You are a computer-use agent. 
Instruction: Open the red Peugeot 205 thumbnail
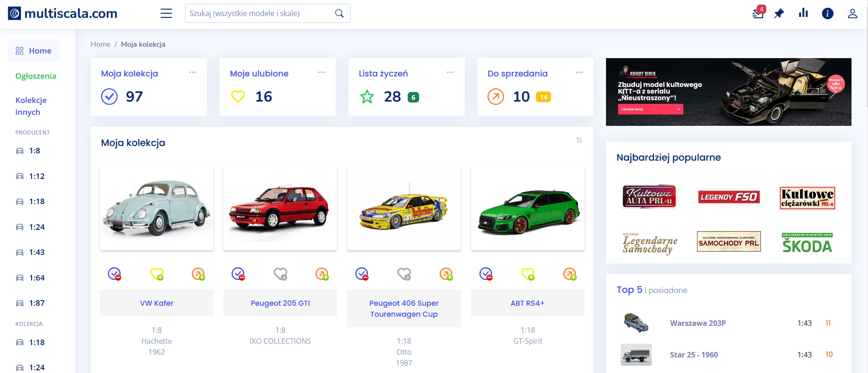[280, 208]
